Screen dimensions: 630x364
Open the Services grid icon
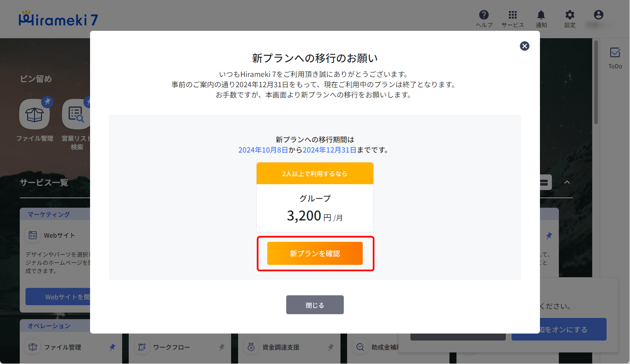[512, 15]
